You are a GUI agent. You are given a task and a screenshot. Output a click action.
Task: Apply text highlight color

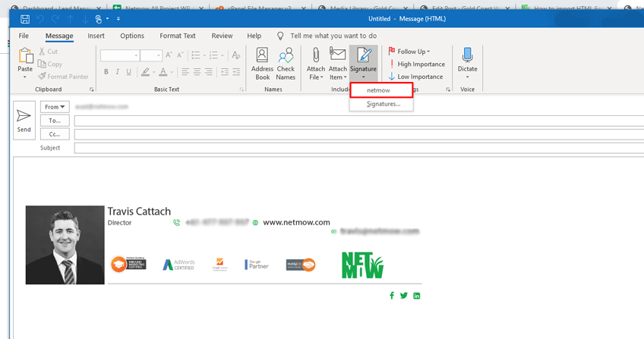(x=145, y=72)
